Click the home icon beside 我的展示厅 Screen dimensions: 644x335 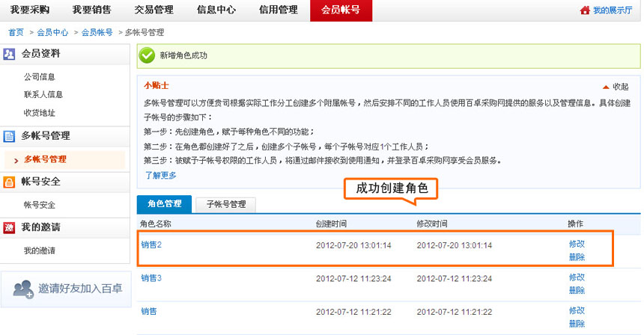click(585, 10)
